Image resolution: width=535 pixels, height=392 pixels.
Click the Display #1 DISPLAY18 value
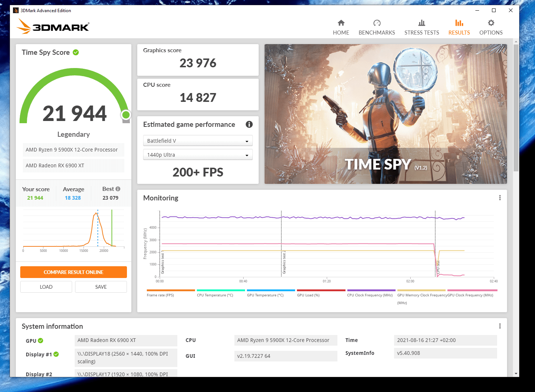point(126,358)
